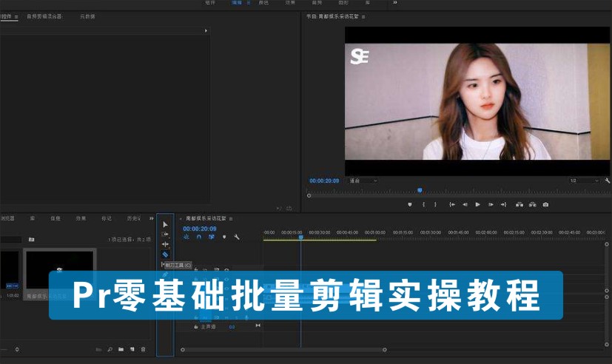
Task: Open playback resolution 1/2 dropdown
Action: 584,181
